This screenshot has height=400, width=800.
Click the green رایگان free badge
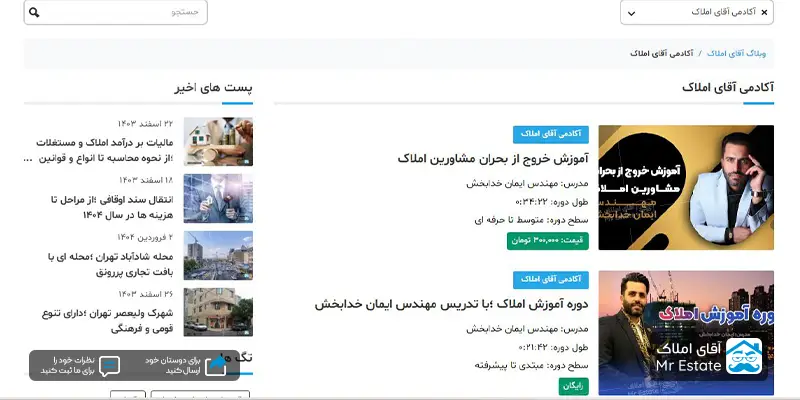[574, 385]
